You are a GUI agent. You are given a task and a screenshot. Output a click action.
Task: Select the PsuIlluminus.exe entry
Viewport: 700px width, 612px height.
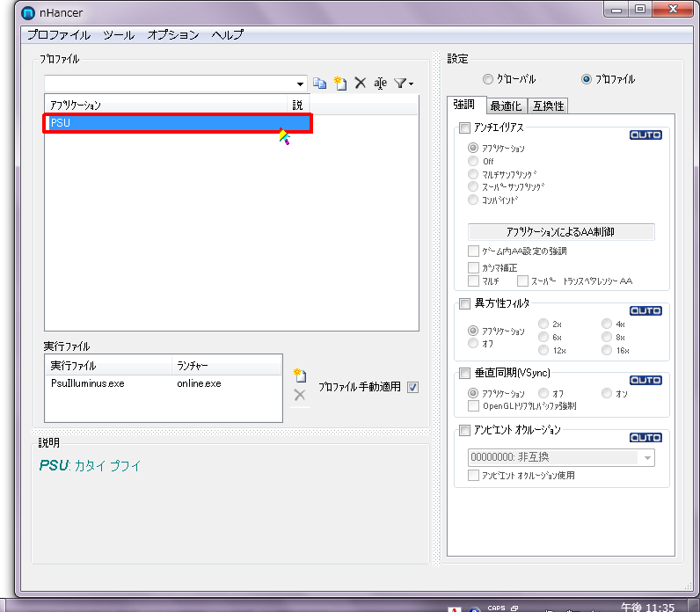tap(88, 383)
